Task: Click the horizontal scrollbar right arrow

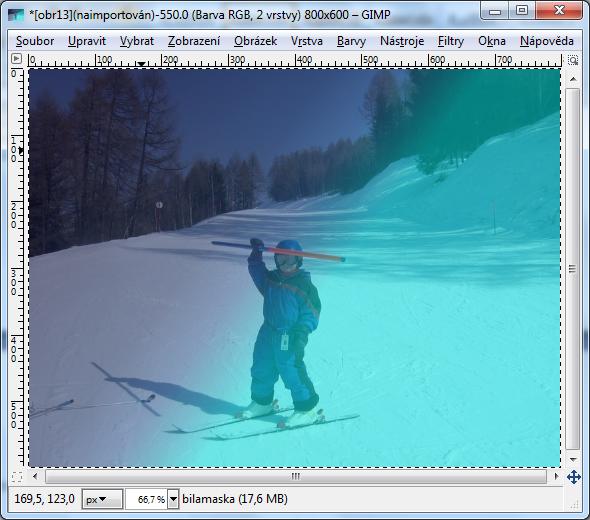Action: pos(556,476)
